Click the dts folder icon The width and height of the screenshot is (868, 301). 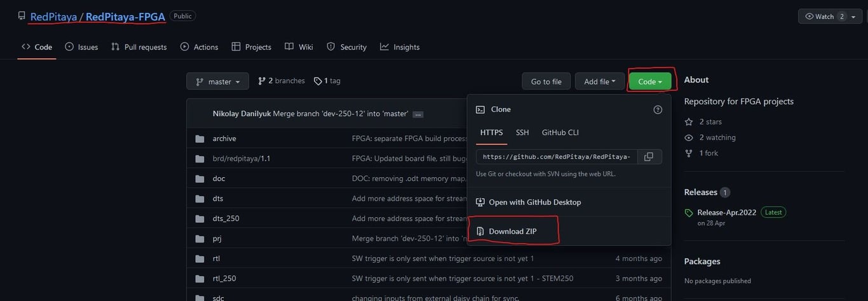(x=200, y=198)
